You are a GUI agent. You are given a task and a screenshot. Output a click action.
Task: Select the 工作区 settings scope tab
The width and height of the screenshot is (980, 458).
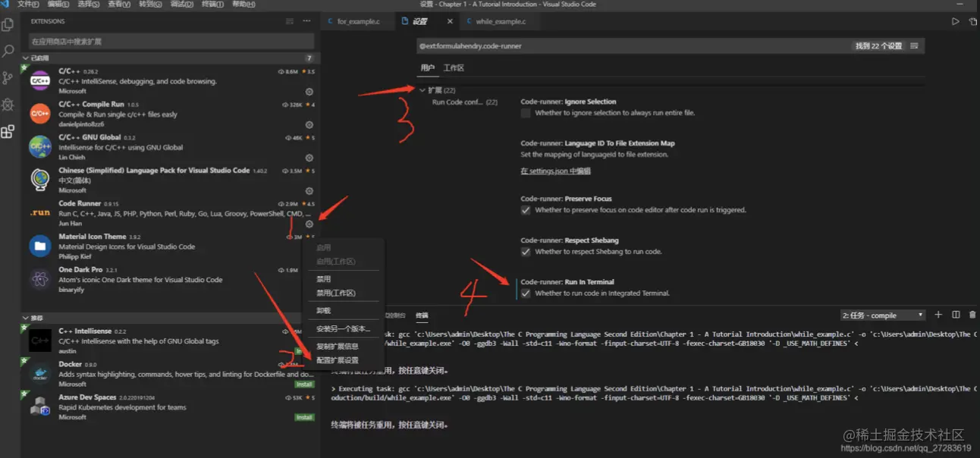(454, 67)
